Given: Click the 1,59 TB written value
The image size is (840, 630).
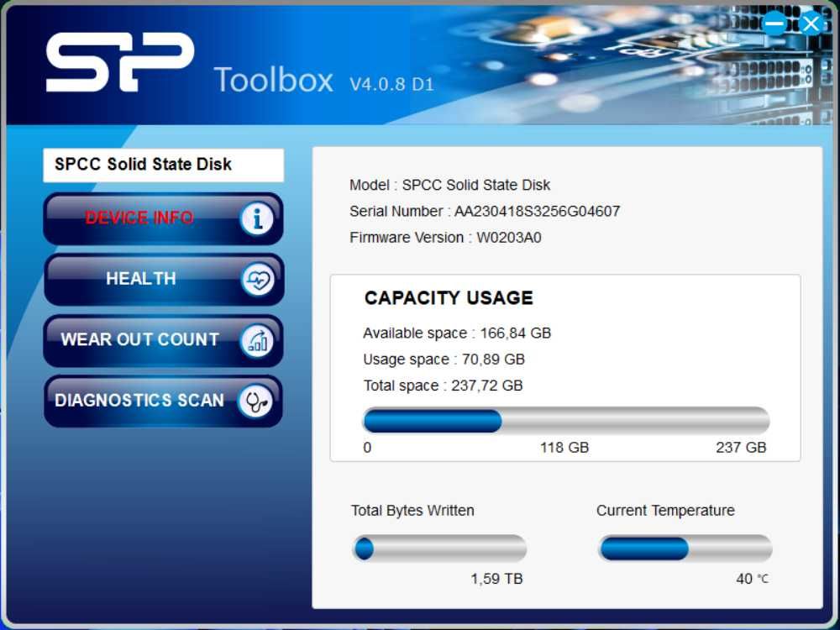Looking at the screenshot, I should pos(496,579).
